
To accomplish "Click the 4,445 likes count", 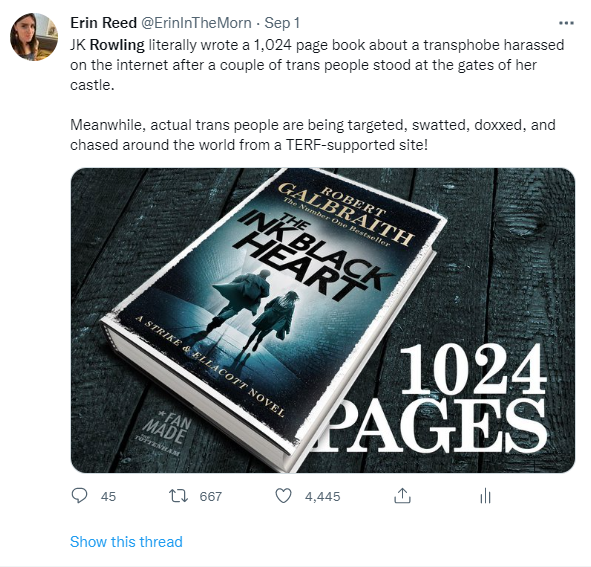I will tap(323, 496).
